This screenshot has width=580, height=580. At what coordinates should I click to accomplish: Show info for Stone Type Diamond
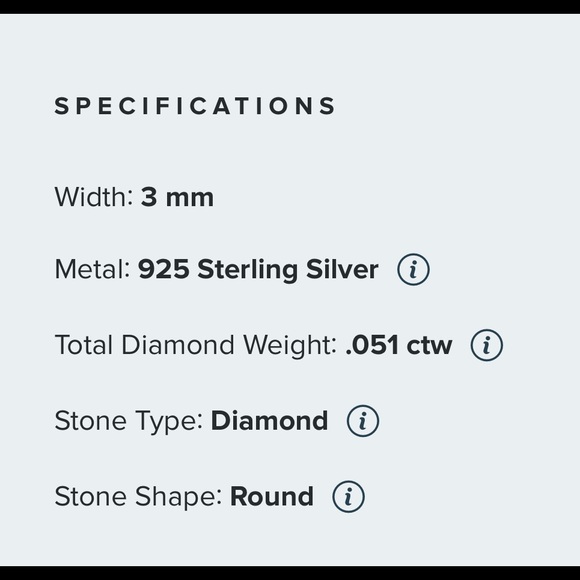coord(362,421)
